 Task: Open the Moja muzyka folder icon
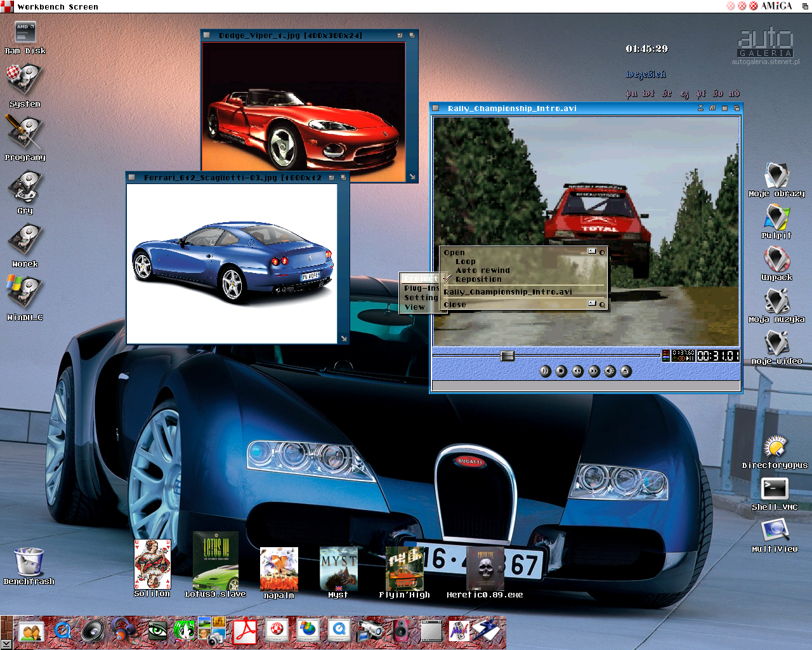click(776, 302)
